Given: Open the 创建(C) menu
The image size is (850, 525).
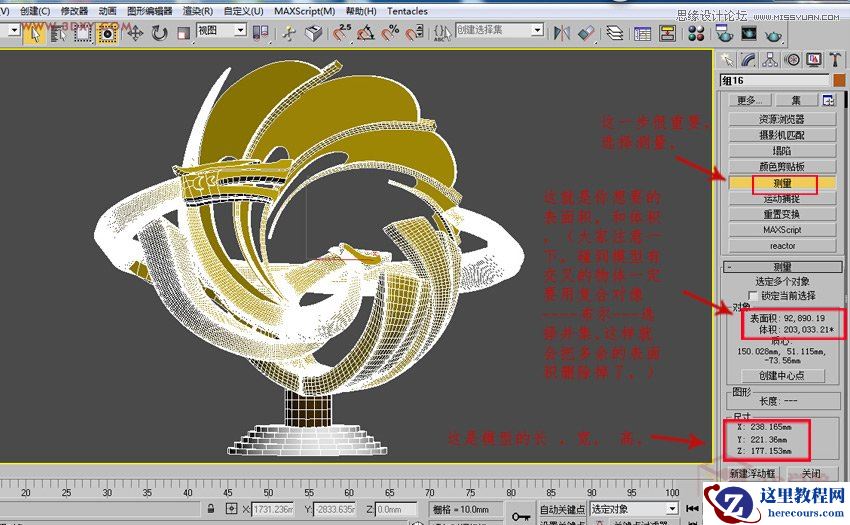Looking at the screenshot, I should coord(35,11).
